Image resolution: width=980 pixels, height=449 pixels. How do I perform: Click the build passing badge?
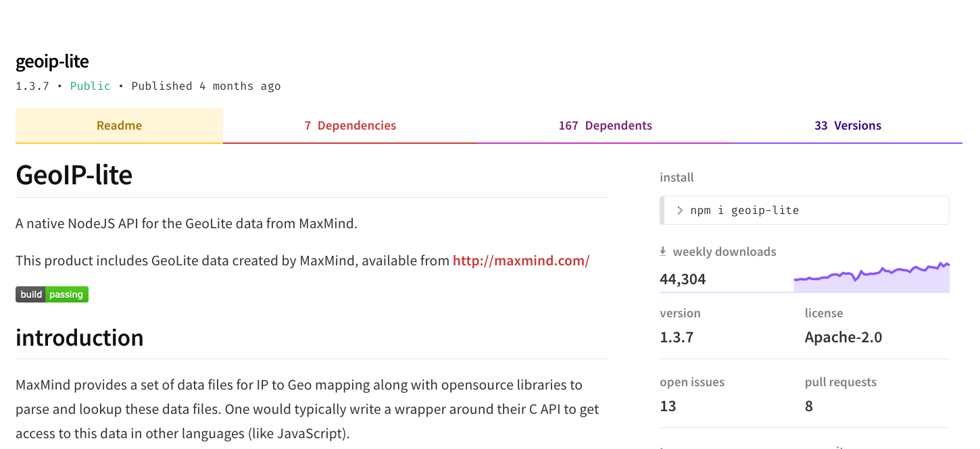(x=52, y=294)
